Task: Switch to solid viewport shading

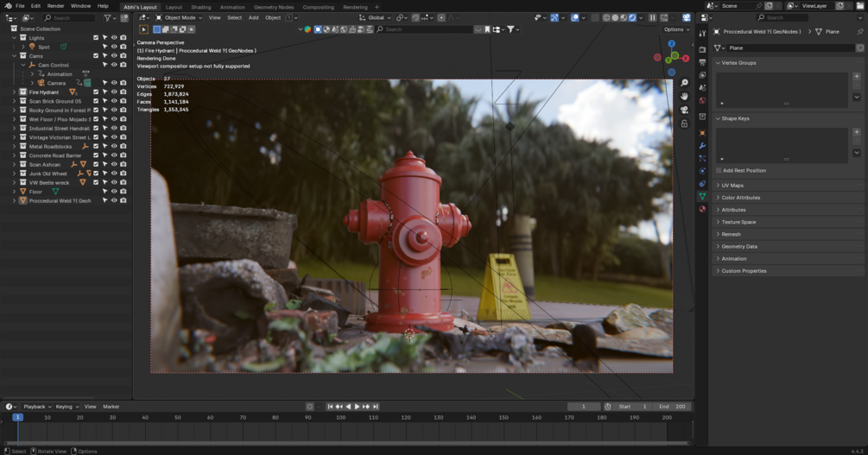Action: (x=615, y=18)
